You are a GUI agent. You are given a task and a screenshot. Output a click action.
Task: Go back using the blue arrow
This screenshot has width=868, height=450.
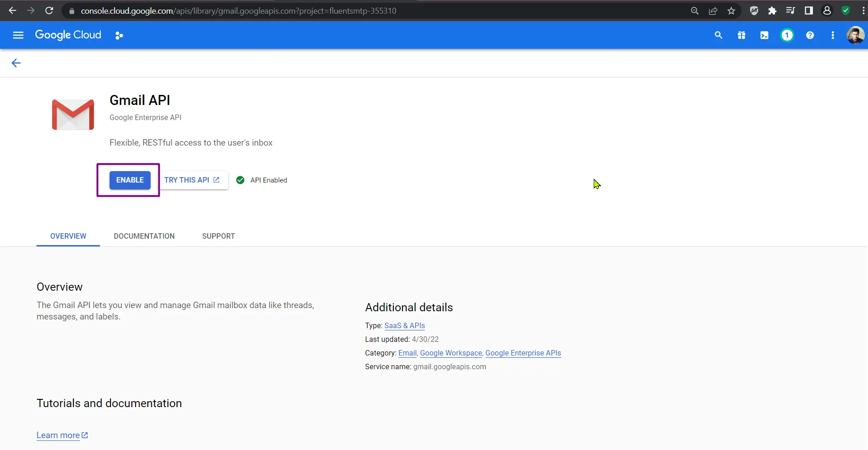click(x=16, y=63)
